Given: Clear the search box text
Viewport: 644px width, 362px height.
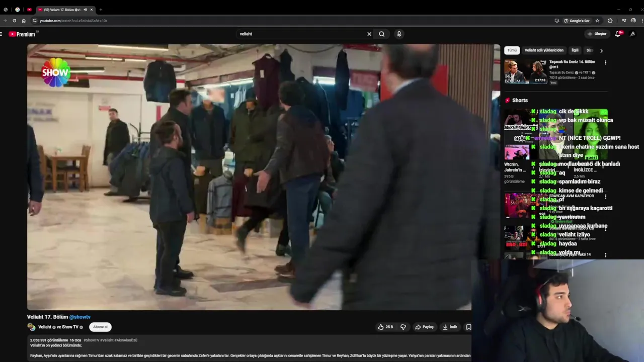Looking at the screenshot, I should click(369, 34).
